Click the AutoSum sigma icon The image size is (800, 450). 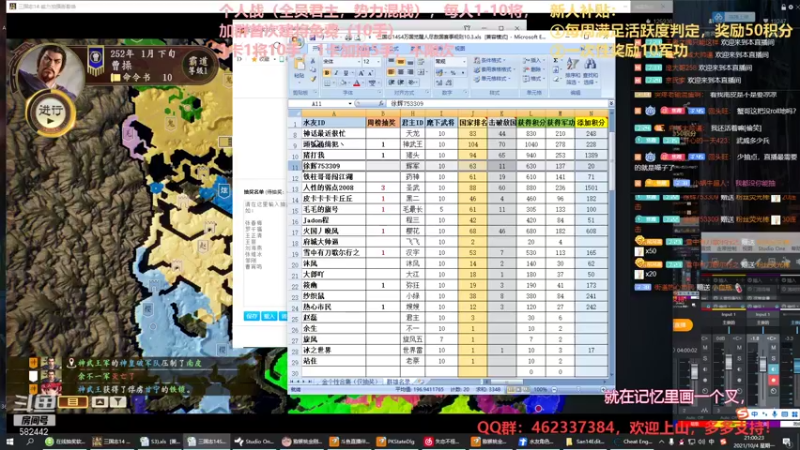pyautogui.click(x=556, y=61)
